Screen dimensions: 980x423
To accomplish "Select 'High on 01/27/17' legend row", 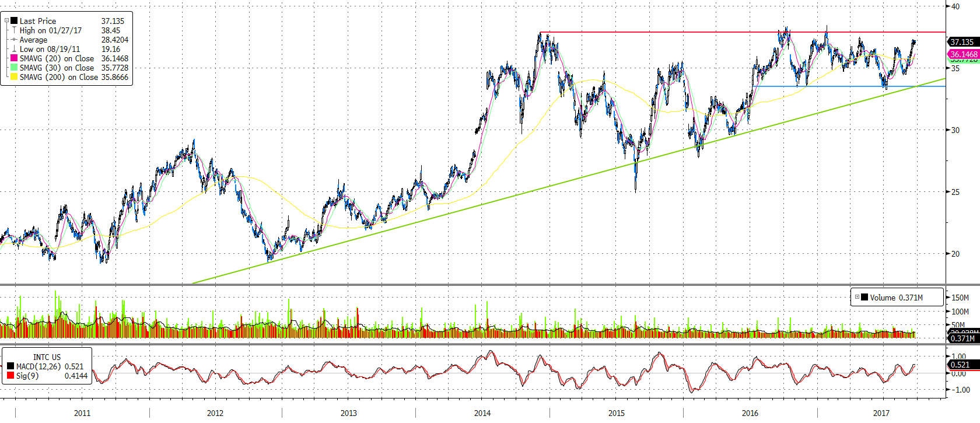I will coord(51,30).
